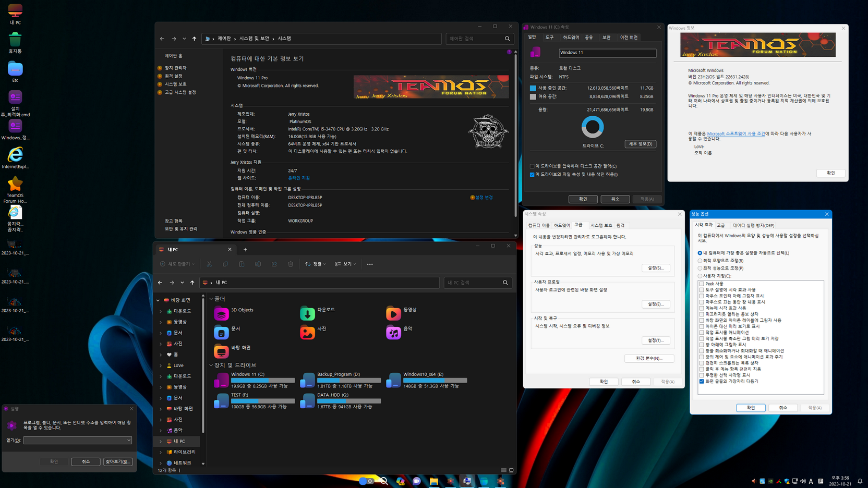This screenshot has width=868, height=488.
Task: Select the TeamOS Forum star icon
Action: pos(15,189)
